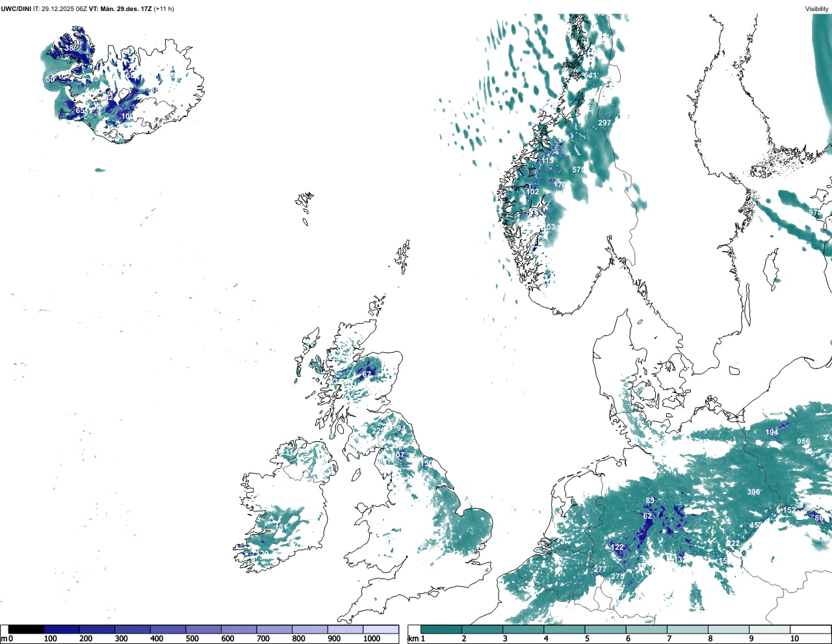832x644 pixels.
Task: Click the "38" value over Iceland's Westfjords
Action: click(70, 48)
